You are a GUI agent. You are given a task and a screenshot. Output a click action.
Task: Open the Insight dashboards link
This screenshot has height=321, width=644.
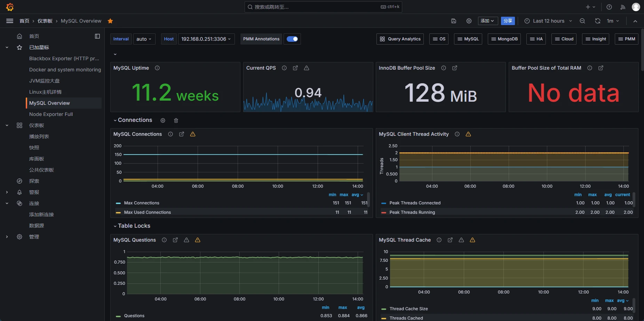click(x=596, y=39)
